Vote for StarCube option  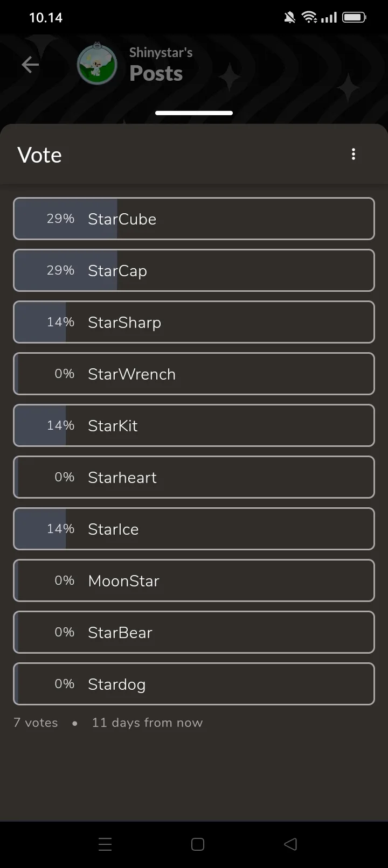pos(194,219)
